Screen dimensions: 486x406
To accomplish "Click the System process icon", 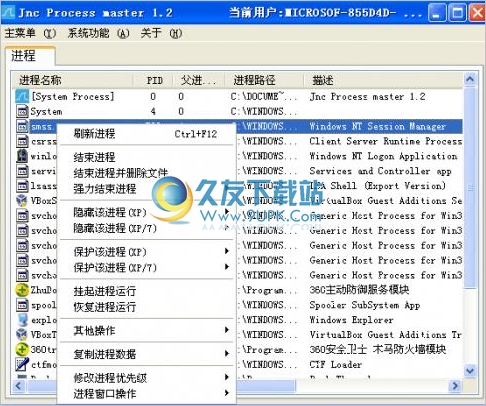I will [x=22, y=111].
